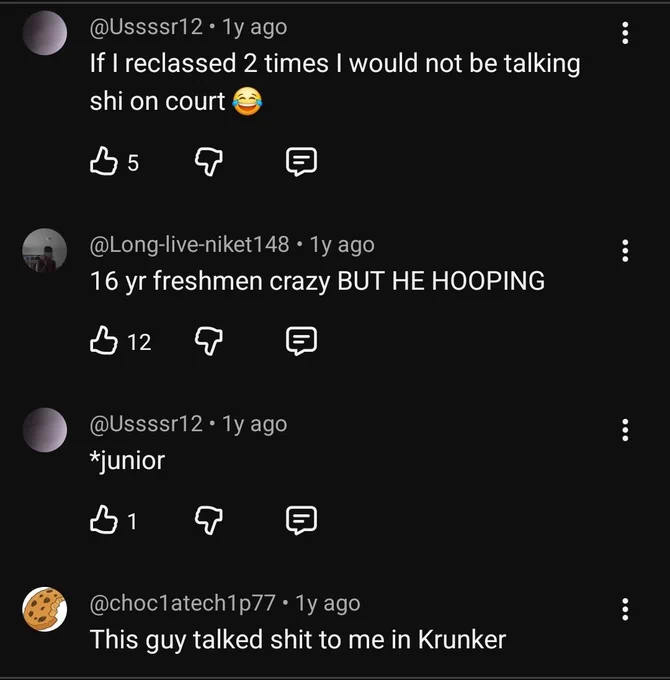Open @Long-live-niket148 channel via username
This screenshot has width=670, height=680.
point(190,245)
